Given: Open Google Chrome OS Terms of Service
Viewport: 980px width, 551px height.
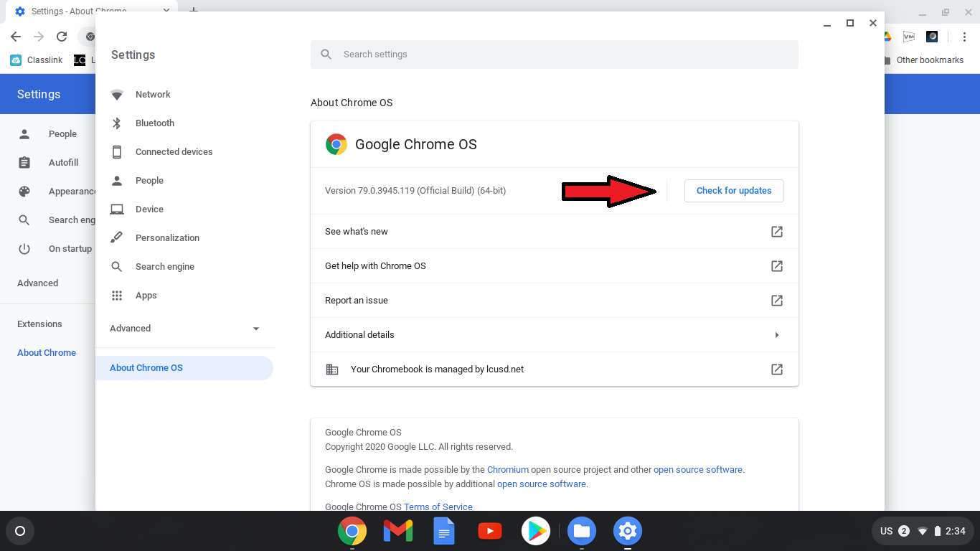Looking at the screenshot, I should (438, 507).
